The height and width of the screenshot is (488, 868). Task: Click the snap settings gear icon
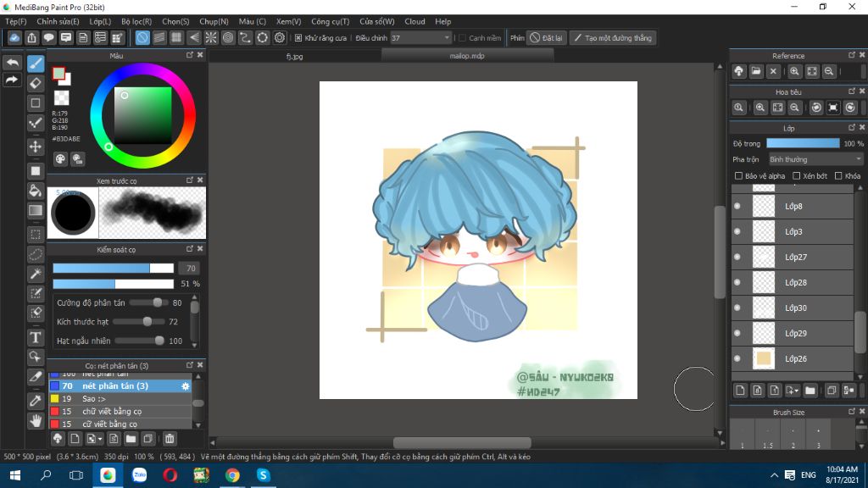(x=280, y=37)
